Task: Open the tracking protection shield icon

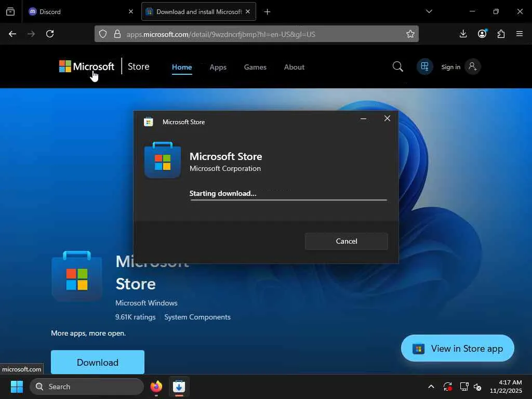Action: coord(103,34)
